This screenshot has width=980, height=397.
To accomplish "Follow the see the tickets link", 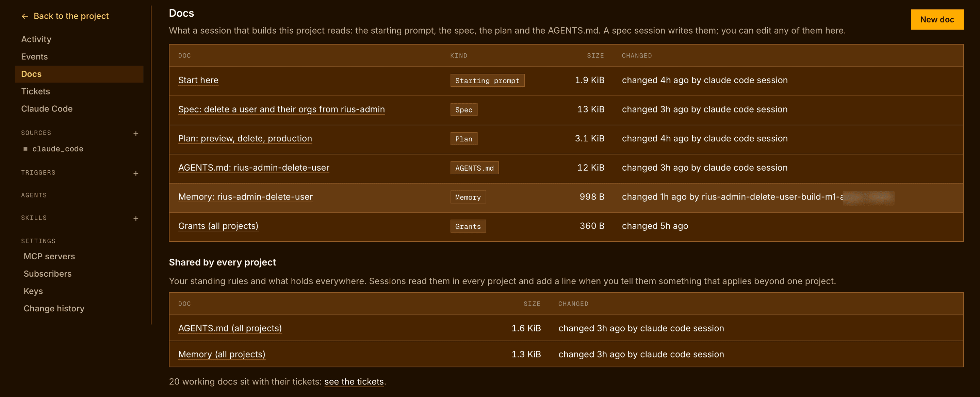I will [x=354, y=382].
